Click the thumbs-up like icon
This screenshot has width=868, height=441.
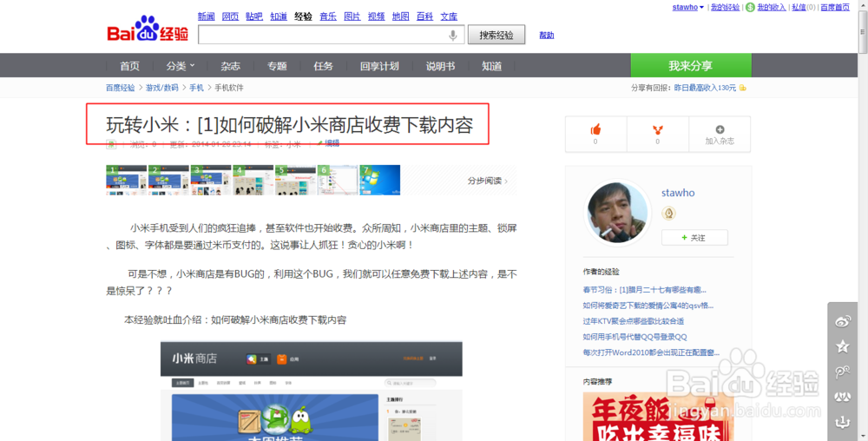[595, 129]
